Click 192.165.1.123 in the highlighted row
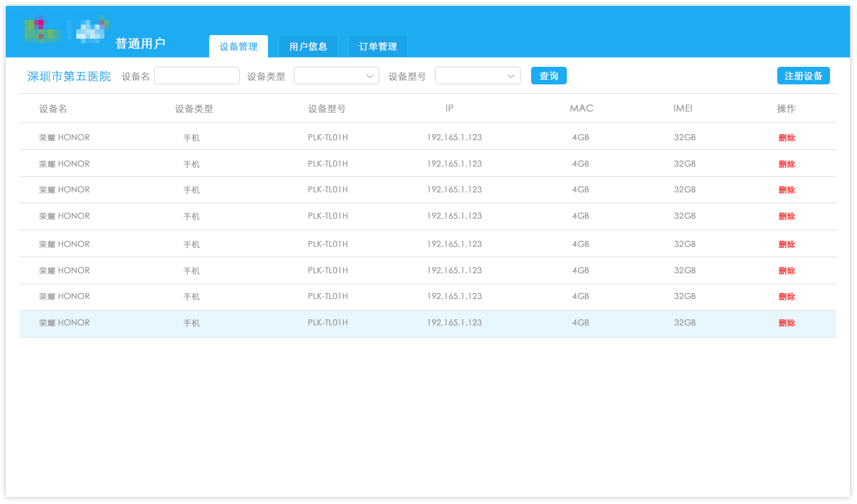Image resolution: width=857 pixels, height=504 pixels. (x=454, y=323)
